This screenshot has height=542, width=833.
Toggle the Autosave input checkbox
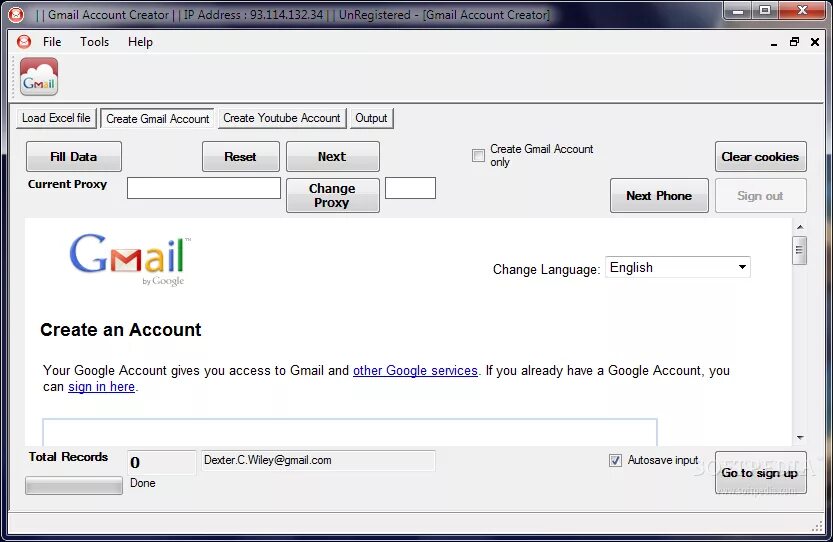click(x=615, y=460)
